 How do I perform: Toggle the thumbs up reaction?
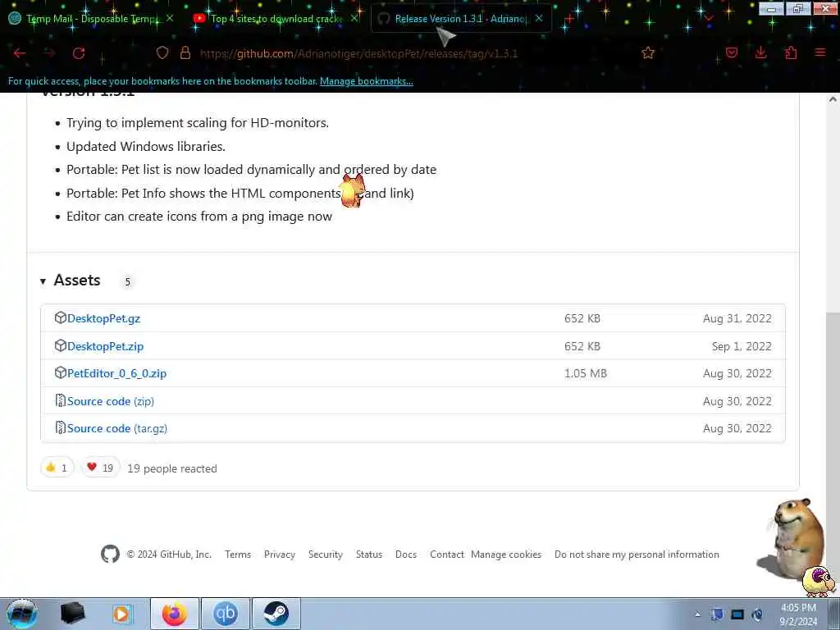point(57,468)
